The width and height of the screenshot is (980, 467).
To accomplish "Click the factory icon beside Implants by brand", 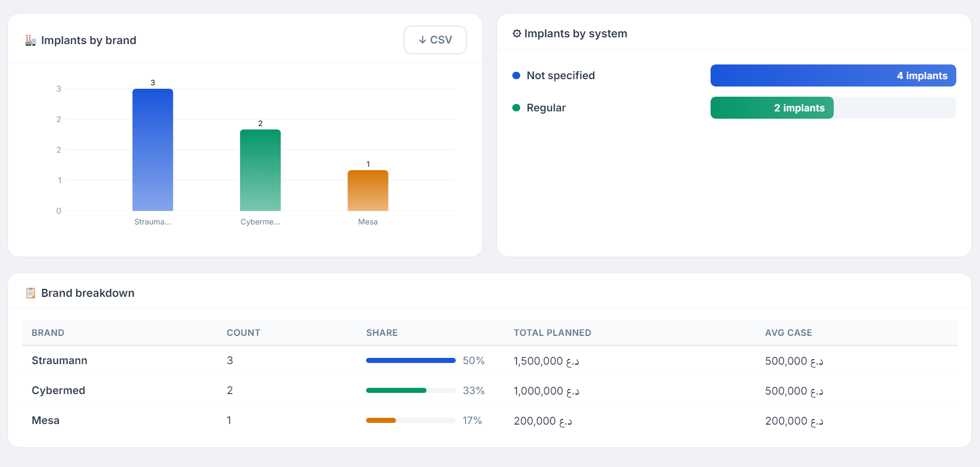I will coord(31,40).
